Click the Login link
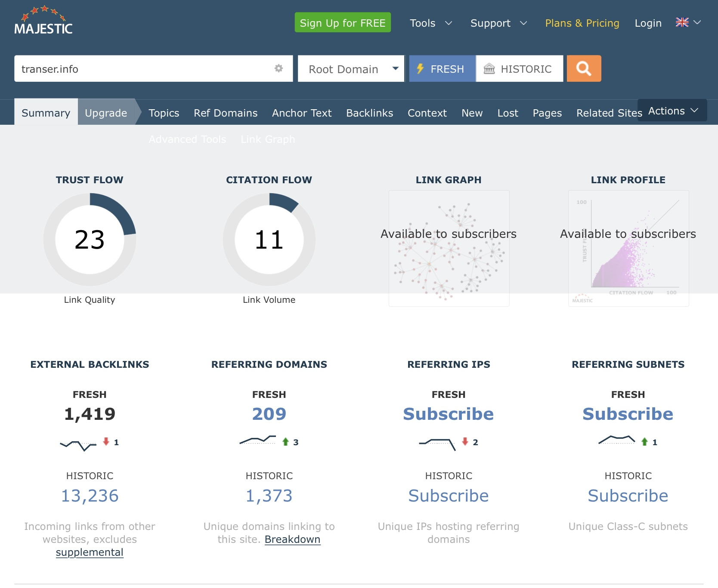 [648, 23]
